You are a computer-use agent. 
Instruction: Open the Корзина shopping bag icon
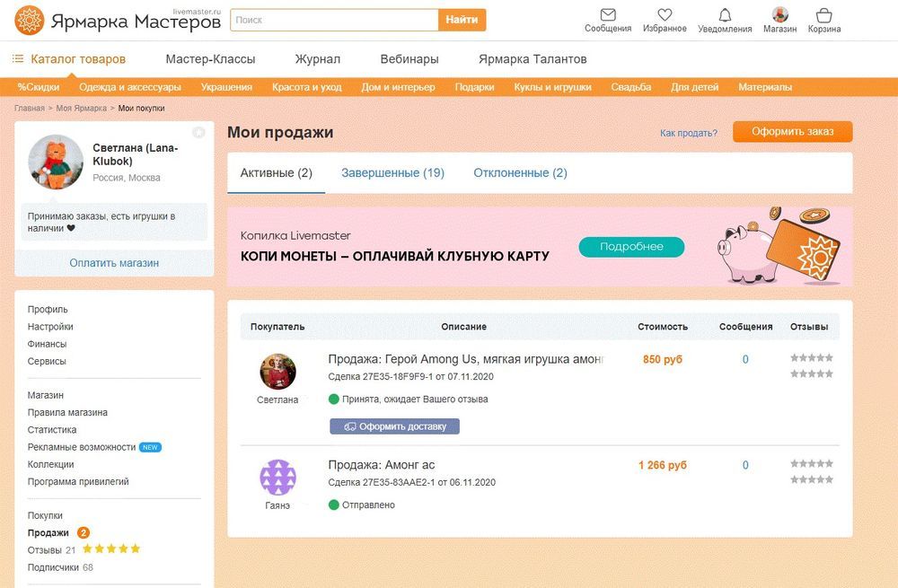coord(824,15)
